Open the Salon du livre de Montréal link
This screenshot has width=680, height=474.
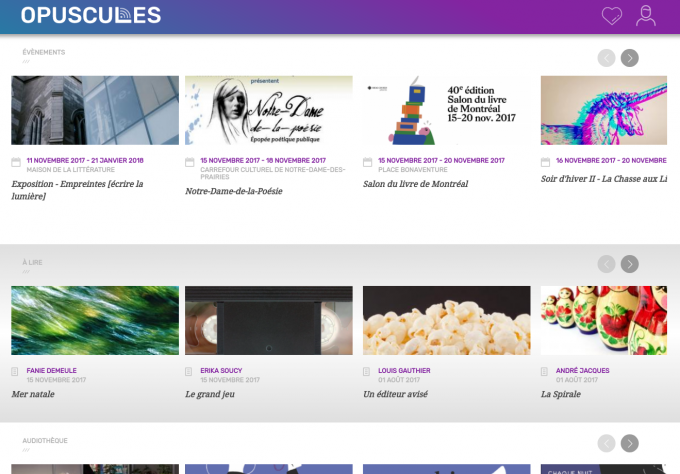pos(415,184)
